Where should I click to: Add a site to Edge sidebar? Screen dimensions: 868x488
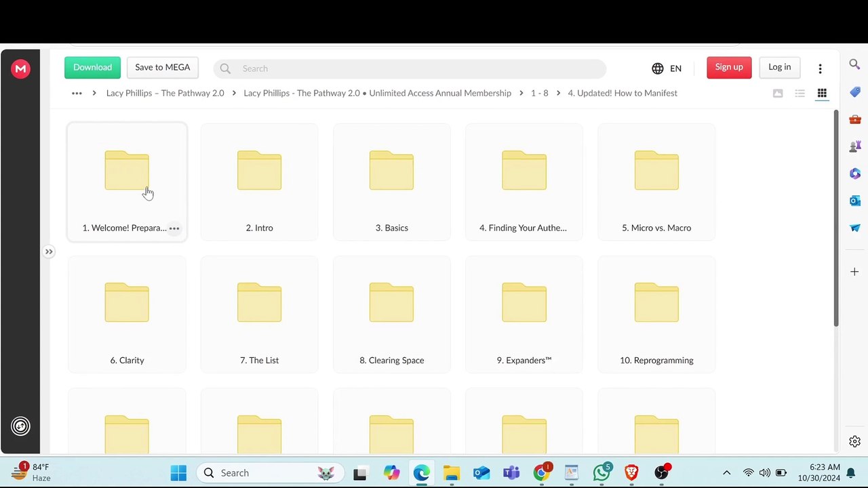(x=854, y=272)
